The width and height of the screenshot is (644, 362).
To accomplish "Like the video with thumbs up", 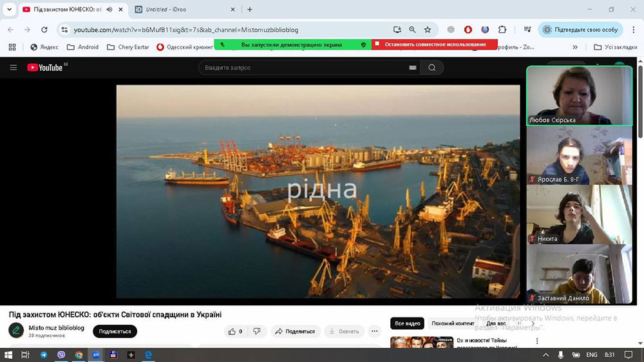I will [x=235, y=331].
